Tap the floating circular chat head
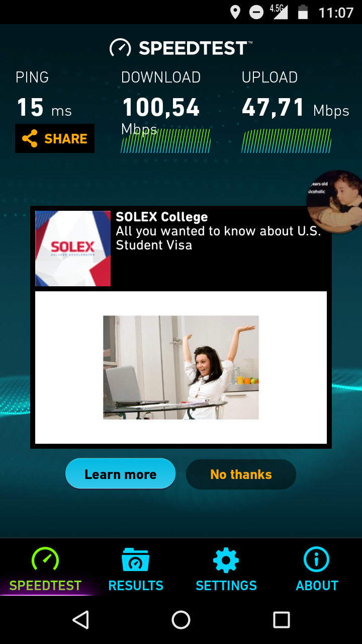This screenshot has width=362, height=644. [335, 201]
